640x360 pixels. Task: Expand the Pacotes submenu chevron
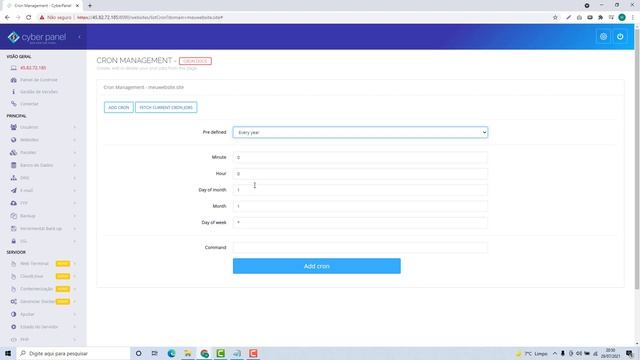[x=75, y=153]
